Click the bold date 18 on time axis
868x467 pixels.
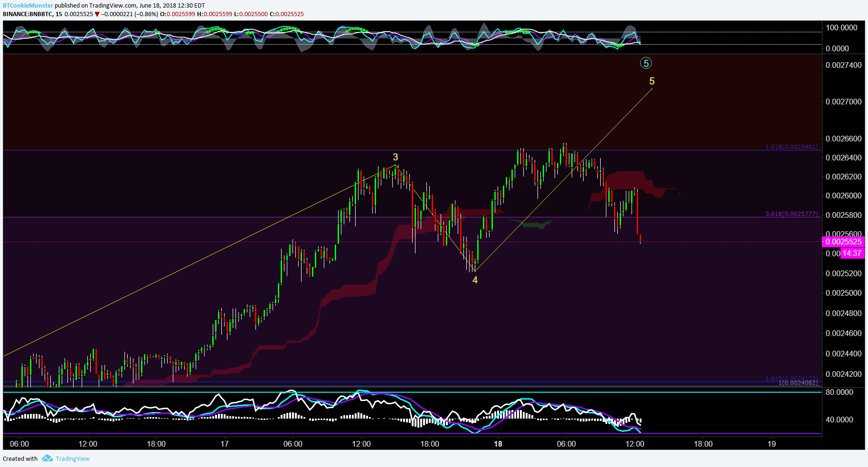498,444
